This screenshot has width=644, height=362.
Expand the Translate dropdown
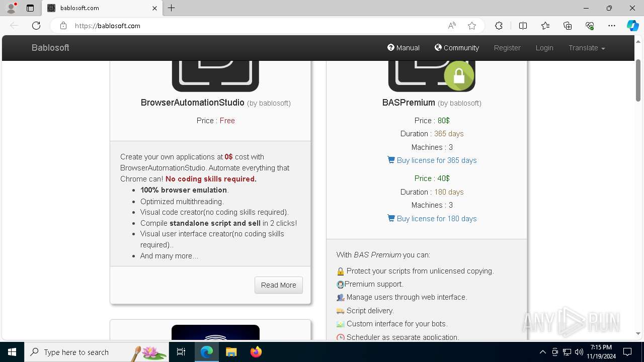coord(587,48)
